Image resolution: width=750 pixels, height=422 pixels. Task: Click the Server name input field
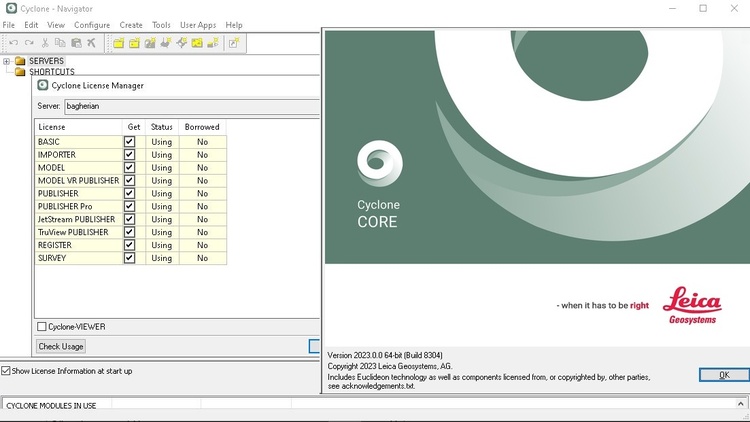pyautogui.click(x=192, y=106)
